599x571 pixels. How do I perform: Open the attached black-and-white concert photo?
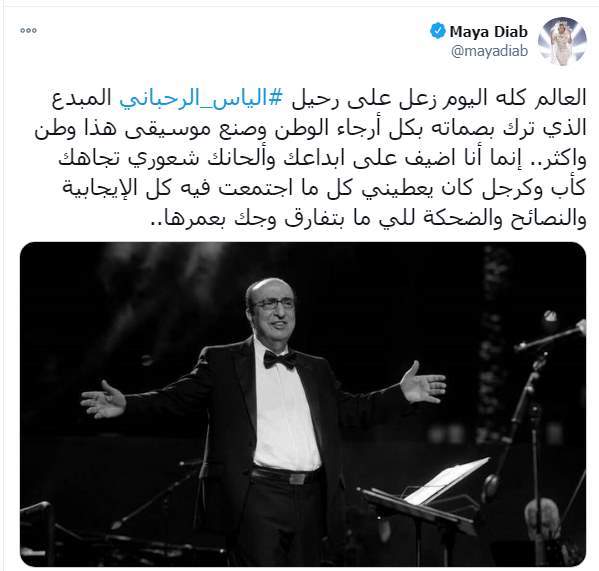click(x=303, y=404)
